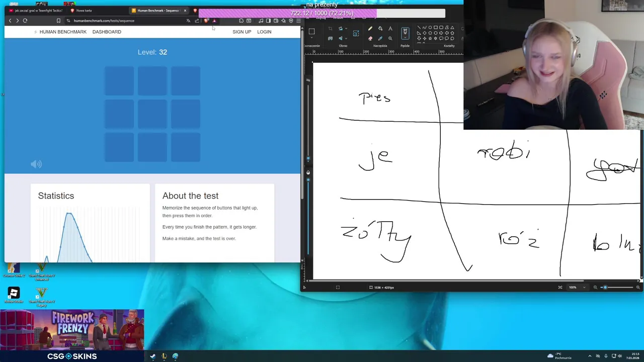Open the Grand Theft Auto V Legacy shortcut
The image size is (644, 362).
tap(42, 297)
